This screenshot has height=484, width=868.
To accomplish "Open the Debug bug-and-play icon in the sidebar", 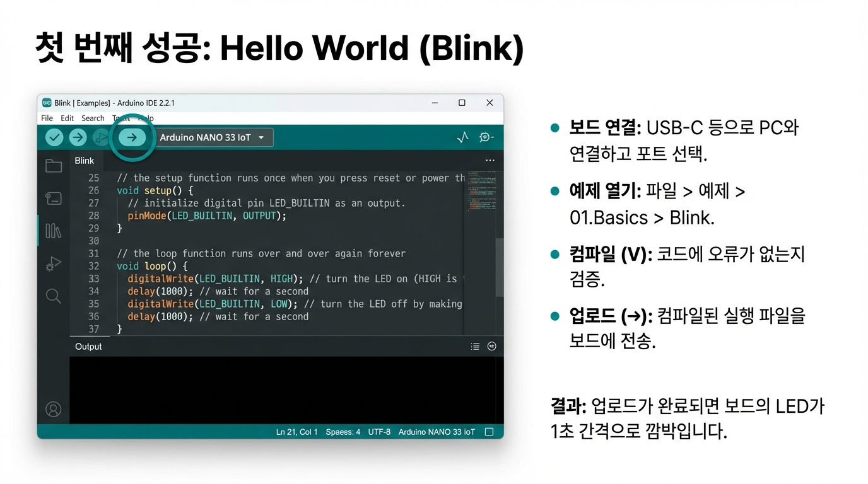I will pos(54,264).
